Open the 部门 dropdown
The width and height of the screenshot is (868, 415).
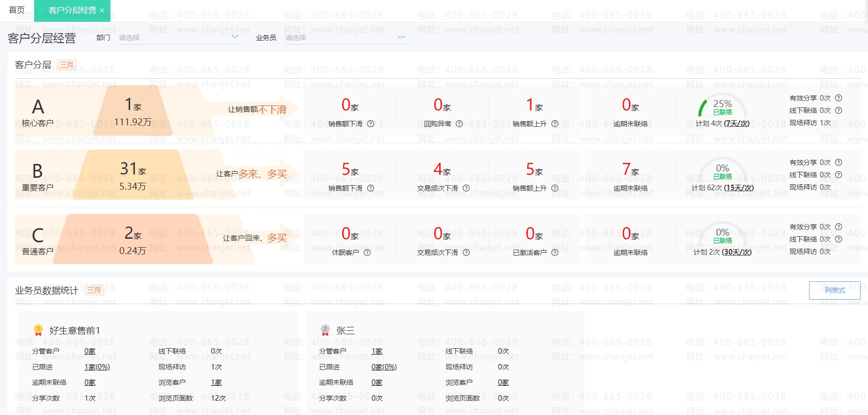click(x=180, y=37)
